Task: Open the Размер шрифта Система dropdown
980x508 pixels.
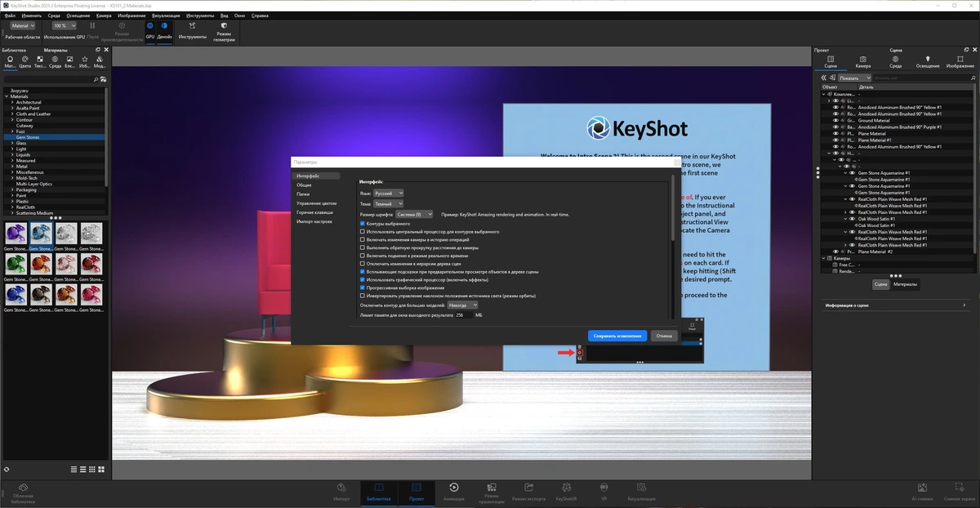Action: (x=414, y=214)
